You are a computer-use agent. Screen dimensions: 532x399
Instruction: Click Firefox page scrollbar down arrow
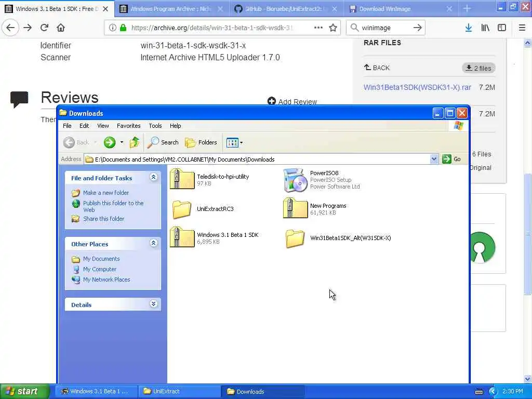click(527, 379)
